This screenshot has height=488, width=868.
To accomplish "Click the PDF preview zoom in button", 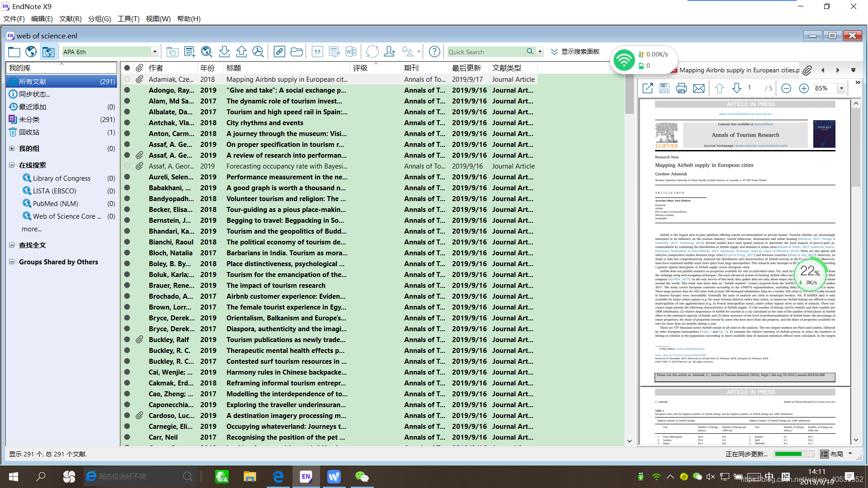I will (803, 89).
